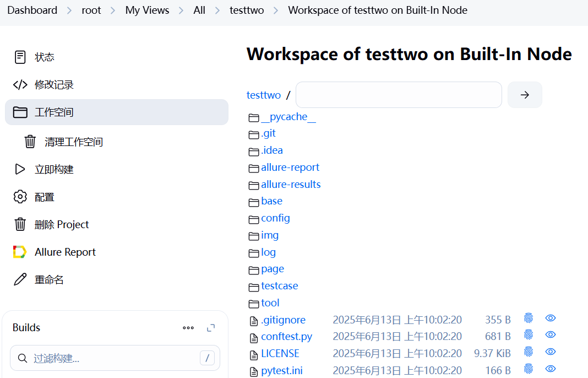Image resolution: width=588 pixels, height=378 pixels.
Task: Open the pytest.ini file
Action: click(282, 370)
